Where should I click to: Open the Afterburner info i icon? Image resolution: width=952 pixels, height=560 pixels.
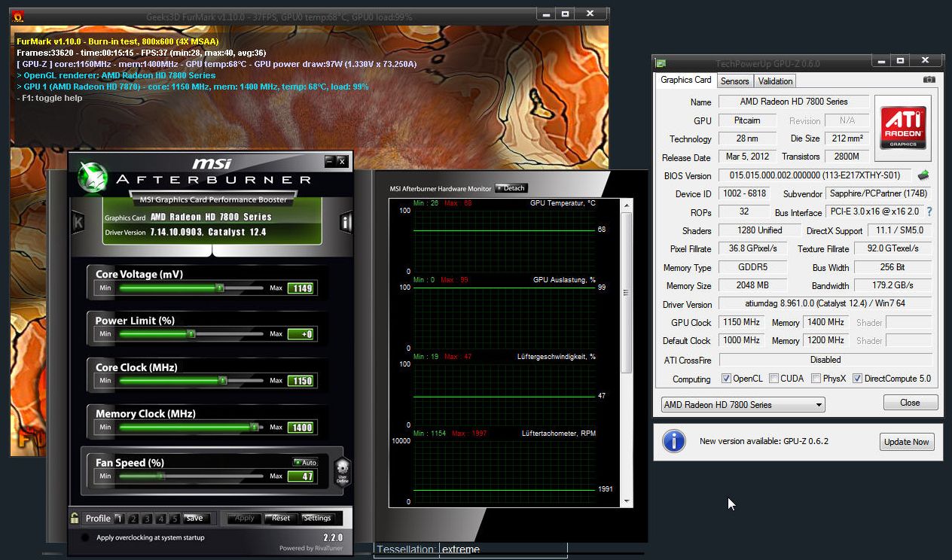[x=346, y=222]
